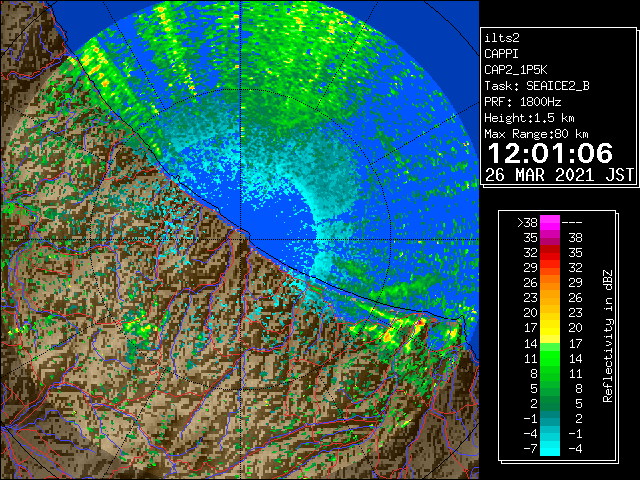
Task: Pick the purple 35–38 dBZ legend swatch
Action: pos(550,238)
